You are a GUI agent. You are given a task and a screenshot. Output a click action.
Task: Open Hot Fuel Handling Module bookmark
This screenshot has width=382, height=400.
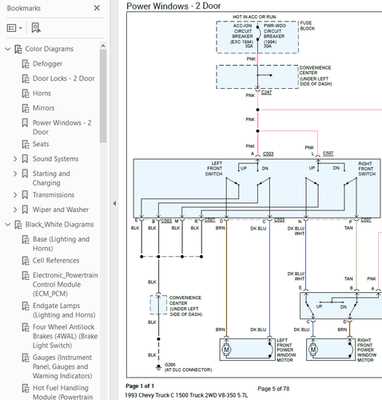click(x=63, y=392)
